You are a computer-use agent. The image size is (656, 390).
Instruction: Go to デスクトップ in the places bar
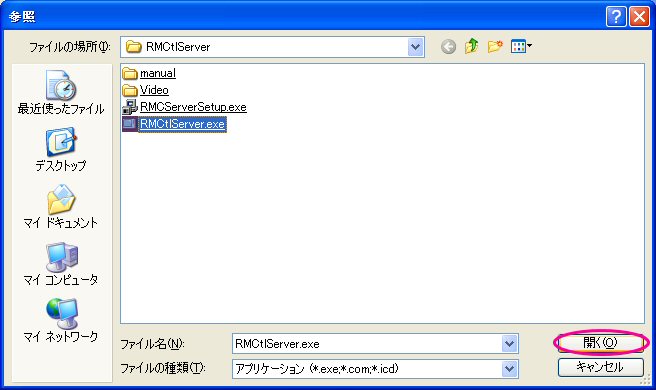pyautogui.click(x=61, y=150)
